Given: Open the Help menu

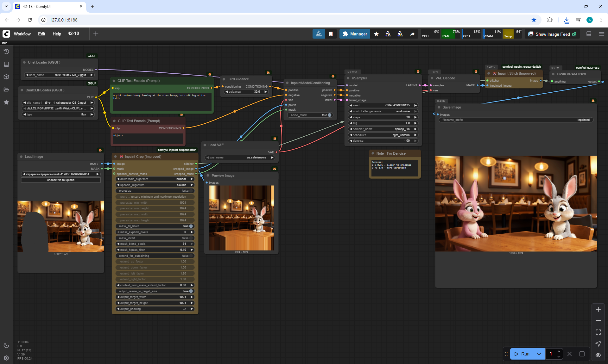Looking at the screenshot, I should [x=57, y=34].
